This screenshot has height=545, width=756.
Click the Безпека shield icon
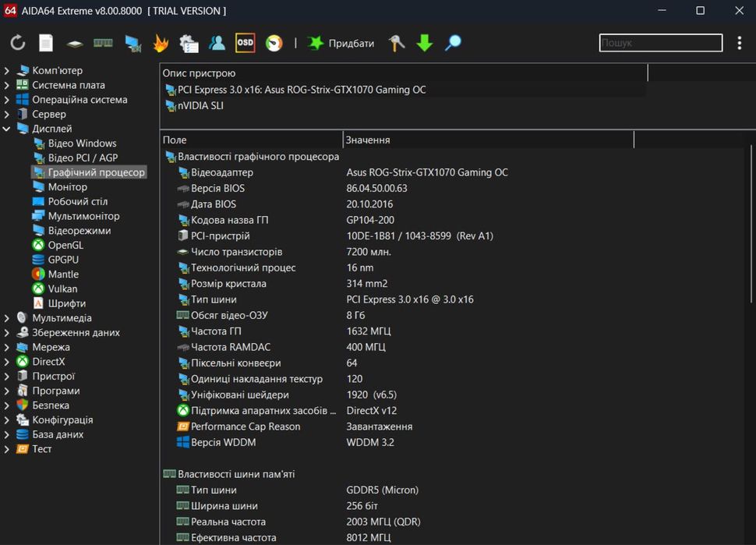click(23, 405)
